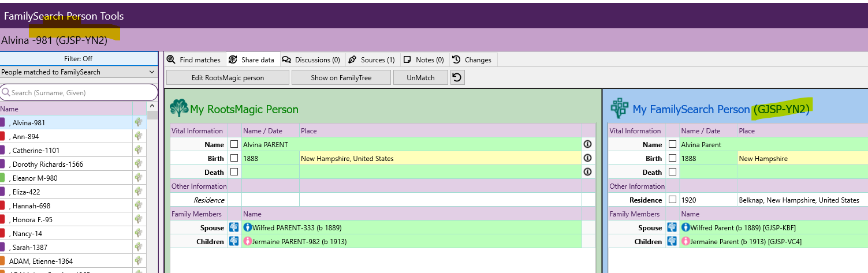Click female icon beside Jermaine PARENT-982

click(x=248, y=241)
